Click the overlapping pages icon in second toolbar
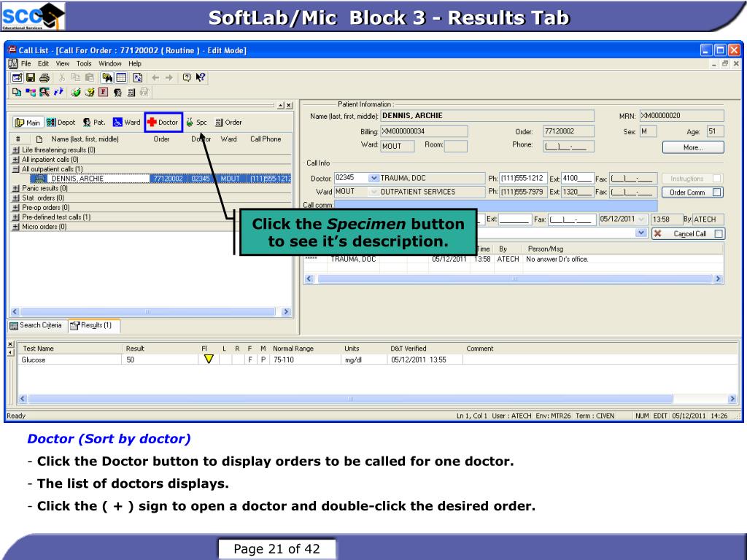The image size is (747, 560). (17, 92)
